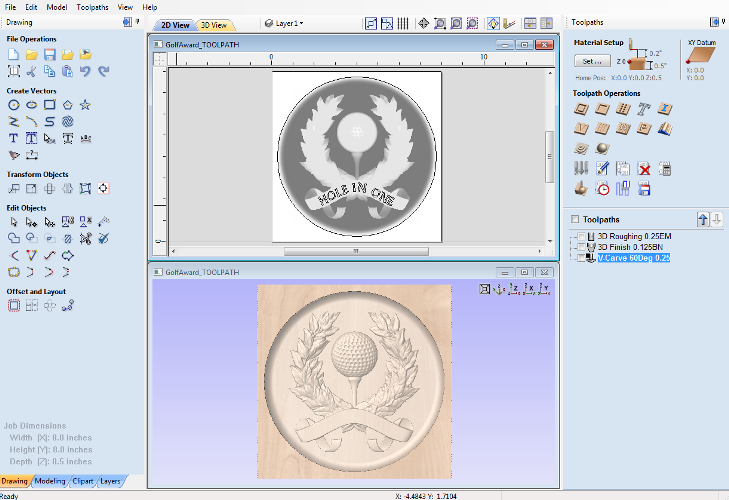
Task: Click the Undo arrow icon
Action: [x=86, y=71]
